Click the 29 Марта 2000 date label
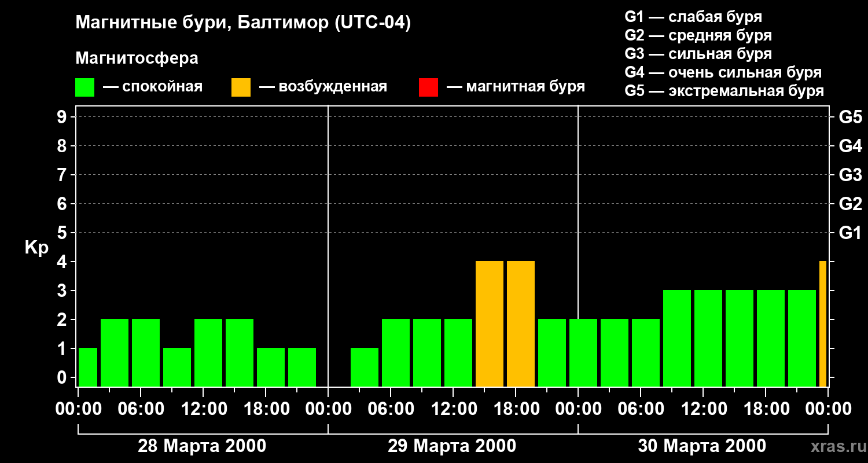The height and width of the screenshot is (463, 868). (452, 446)
